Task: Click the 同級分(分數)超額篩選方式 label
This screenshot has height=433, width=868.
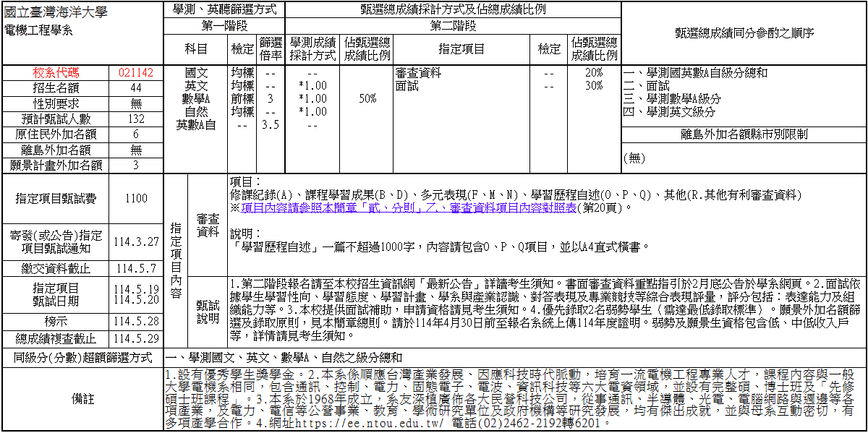Action: pyautogui.click(x=82, y=358)
